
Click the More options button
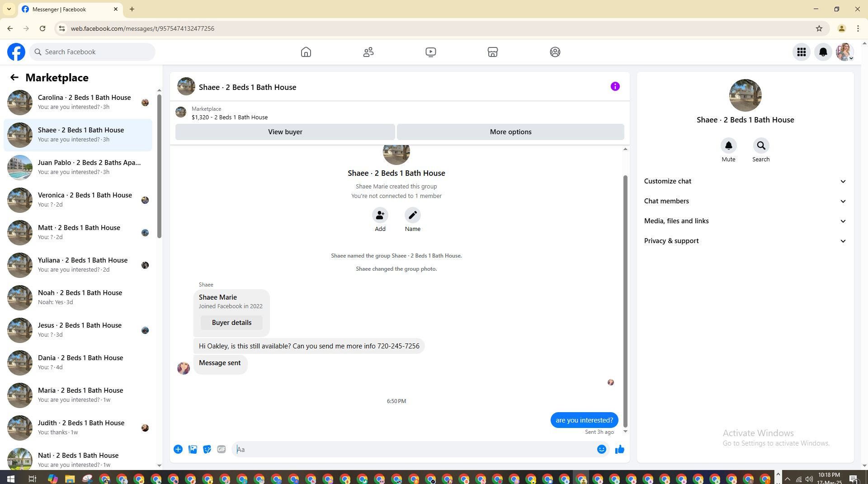coord(510,132)
